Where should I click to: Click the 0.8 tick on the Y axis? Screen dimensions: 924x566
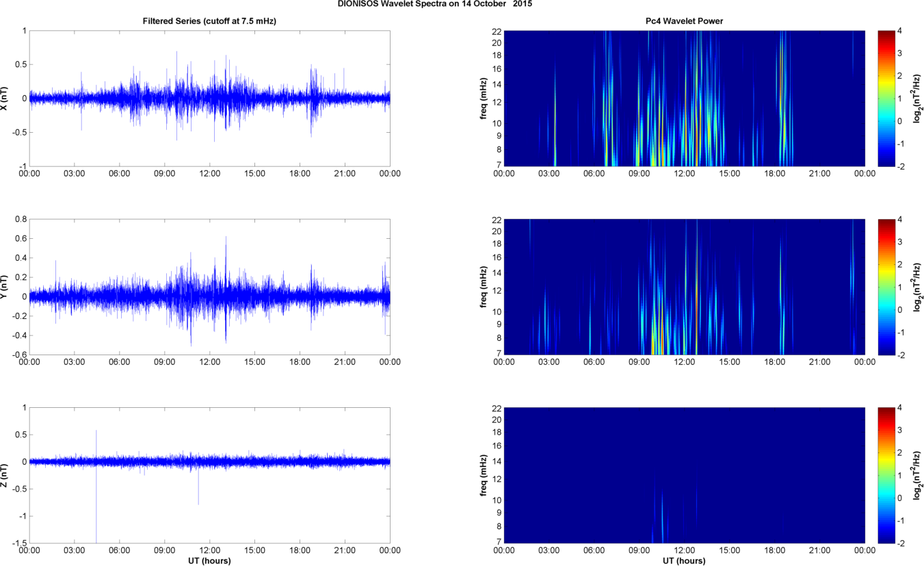tap(21, 220)
